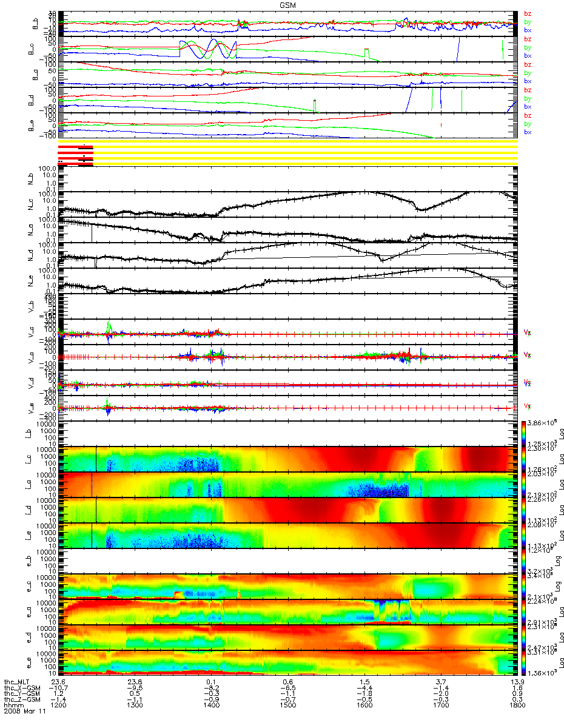The width and height of the screenshot is (564, 728).
Task: Pick the bz legend beside the B_c panel
Action: pyautogui.click(x=528, y=39)
